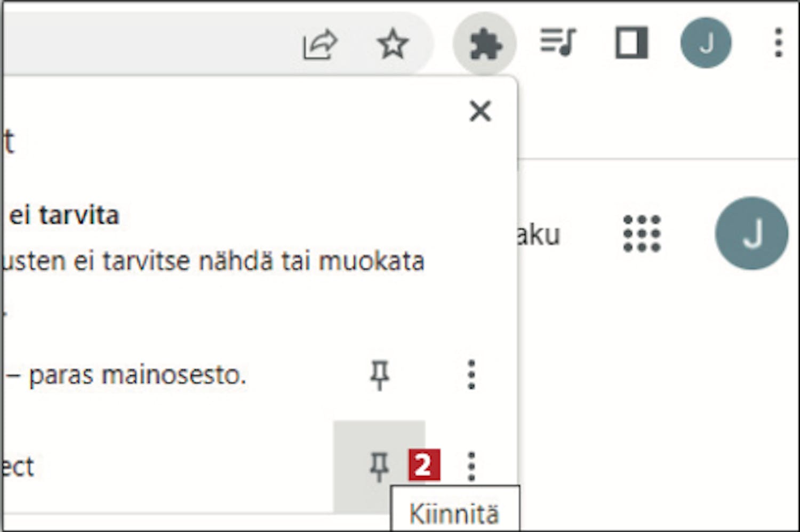
Task: Open the media controls icon
Action: click(558, 43)
